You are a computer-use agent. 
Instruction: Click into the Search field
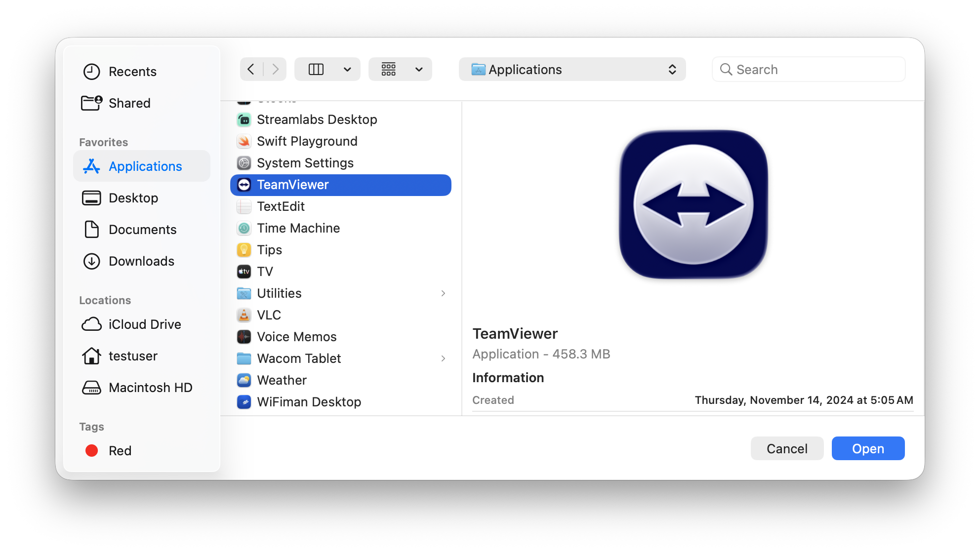809,70
